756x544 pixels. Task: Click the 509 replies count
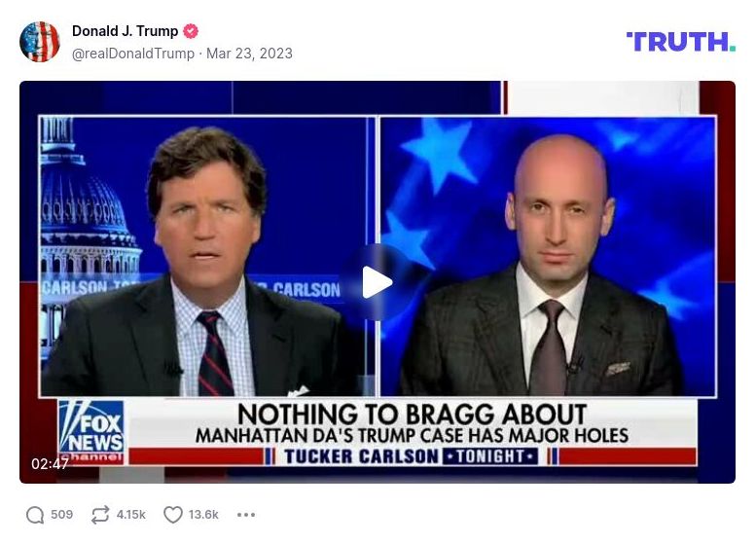[x=61, y=515]
